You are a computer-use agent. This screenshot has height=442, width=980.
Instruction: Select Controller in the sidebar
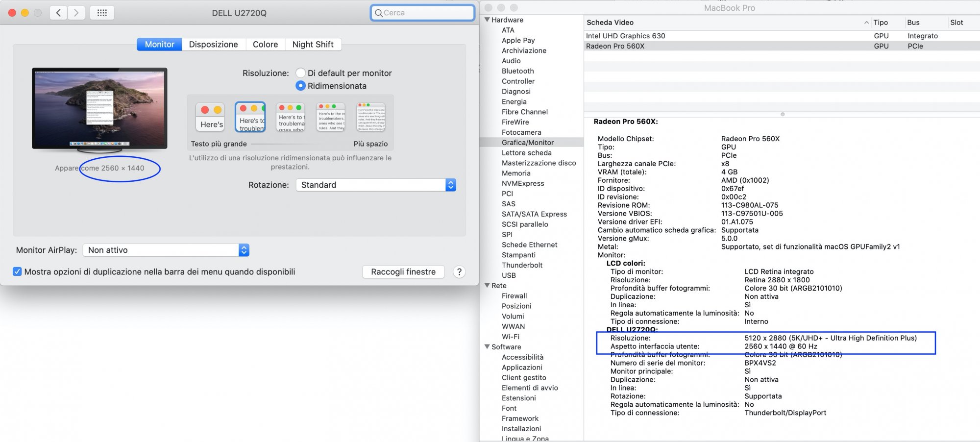pyautogui.click(x=518, y=81)
